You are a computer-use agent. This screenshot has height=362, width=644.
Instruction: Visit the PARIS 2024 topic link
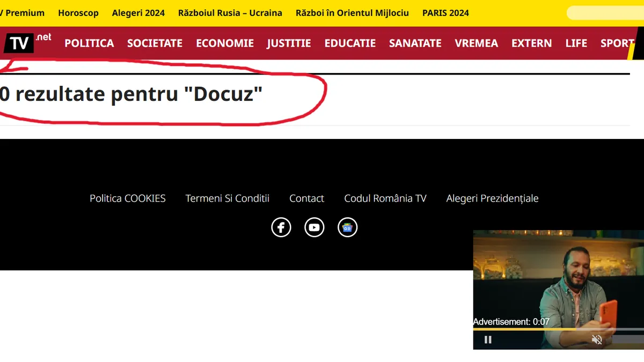pyautogui.click(x=445, y=13)
